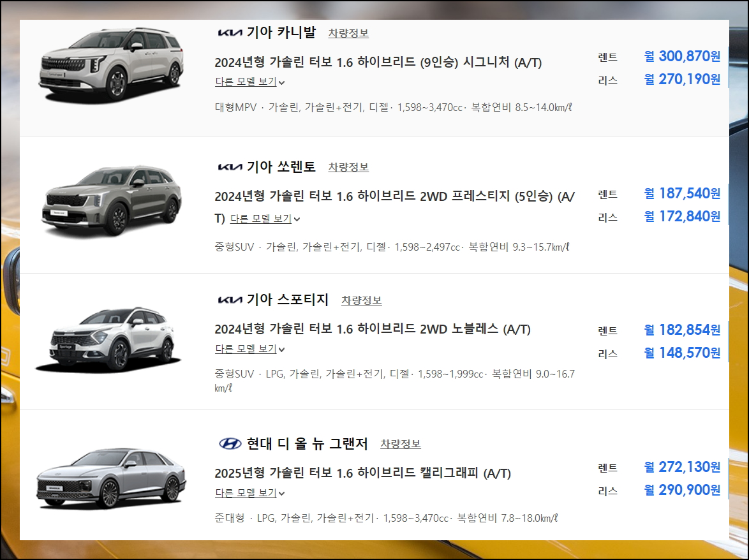
Task: Click the 캘리그래피 (A/T) Grandeur trim name
Action: (465, 473)
